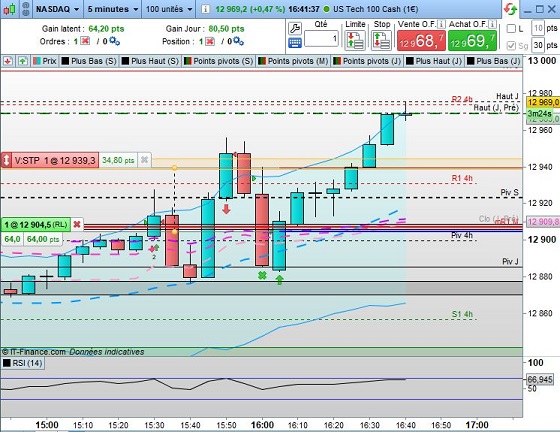Click the red down-arrow indicator panel icon
The width and height of the screenshot is (560, 432).
point(8,61)
